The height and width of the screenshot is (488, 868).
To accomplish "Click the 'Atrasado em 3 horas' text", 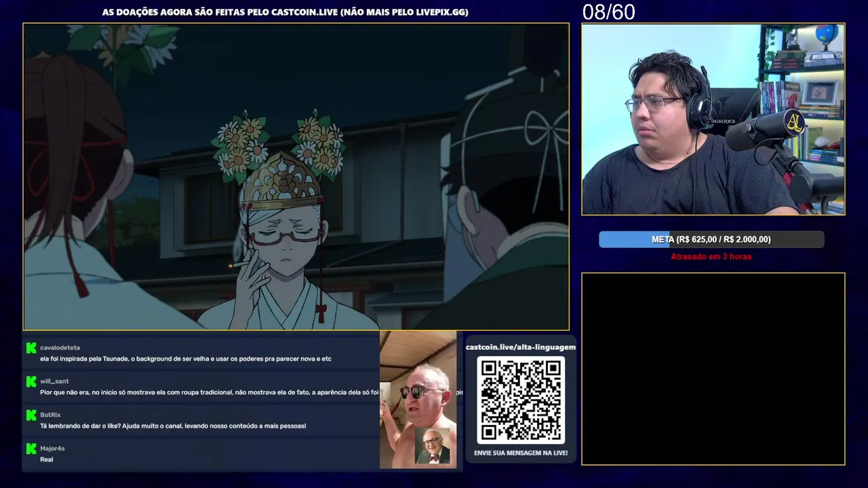I will [711, 257].
